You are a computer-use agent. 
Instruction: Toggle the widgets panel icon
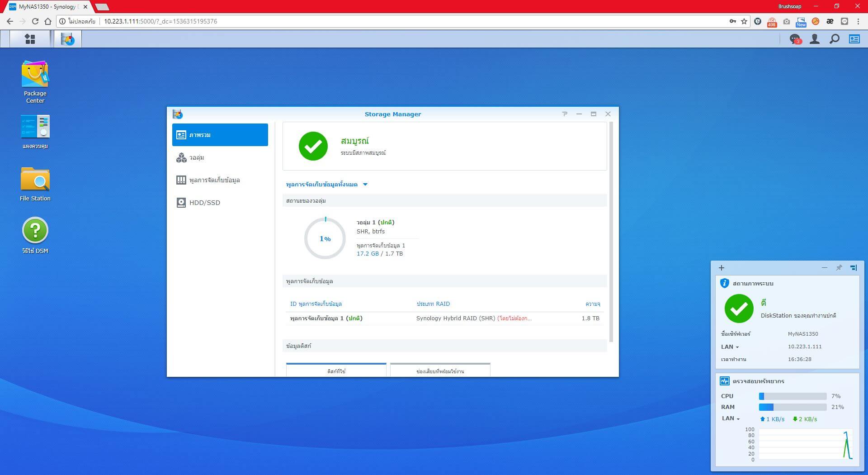tap(854, 39)
